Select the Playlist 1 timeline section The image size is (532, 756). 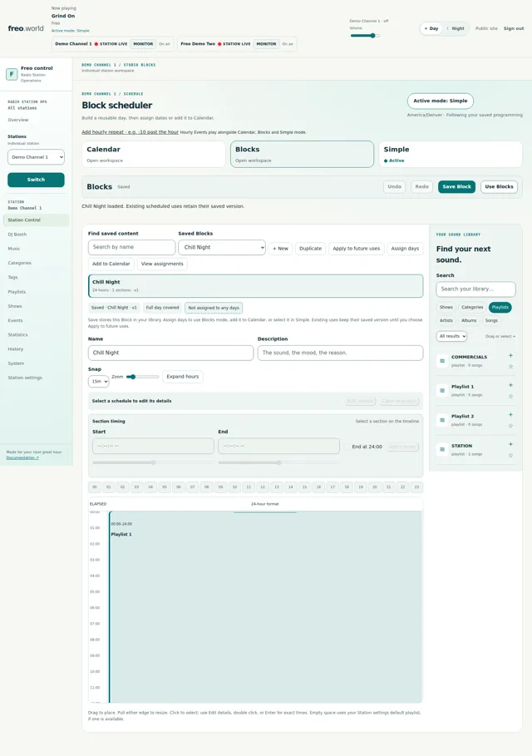[x=265, y=607]
